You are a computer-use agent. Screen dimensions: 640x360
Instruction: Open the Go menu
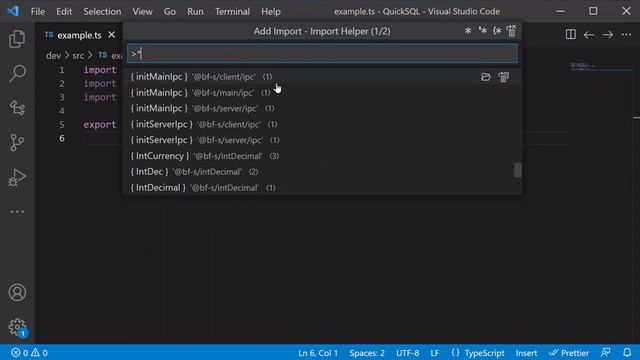(x=170, y=11)
